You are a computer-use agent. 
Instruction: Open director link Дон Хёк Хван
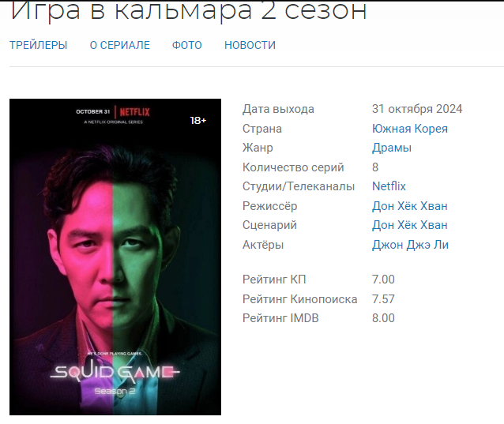[x=410, y=206]
